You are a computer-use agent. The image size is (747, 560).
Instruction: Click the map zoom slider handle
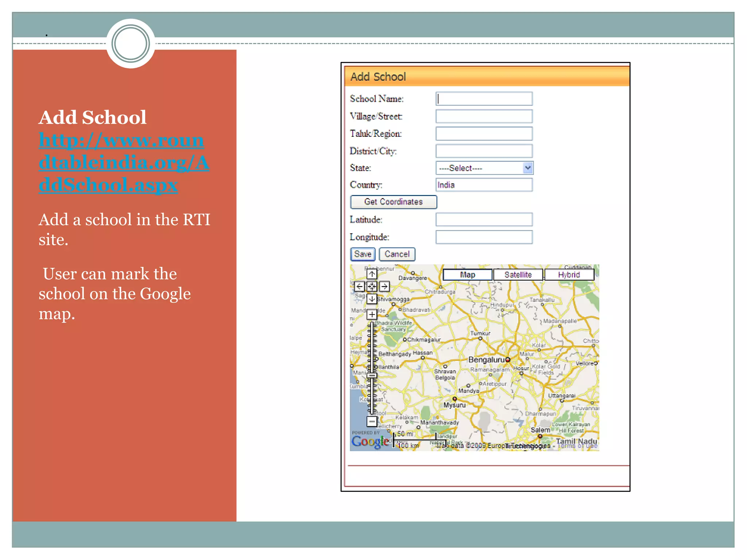[372, 375]
